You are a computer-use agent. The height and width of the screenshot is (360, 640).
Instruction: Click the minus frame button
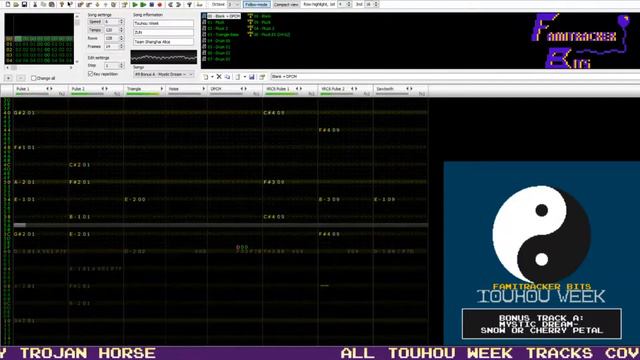point(21,78)
